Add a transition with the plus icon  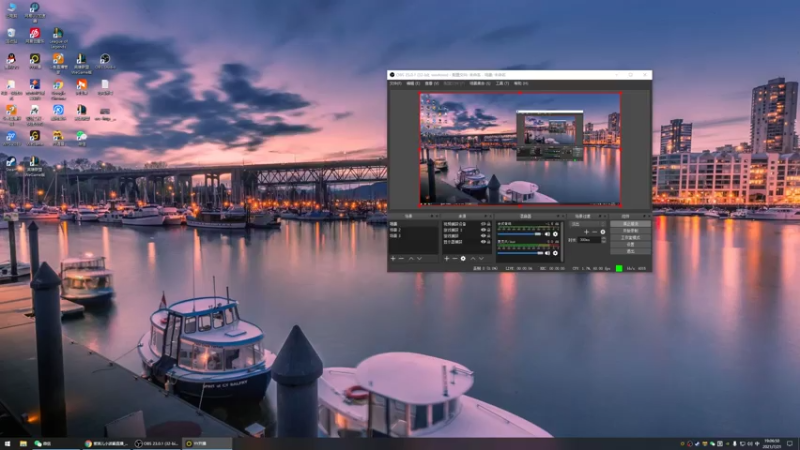[586, 232]
